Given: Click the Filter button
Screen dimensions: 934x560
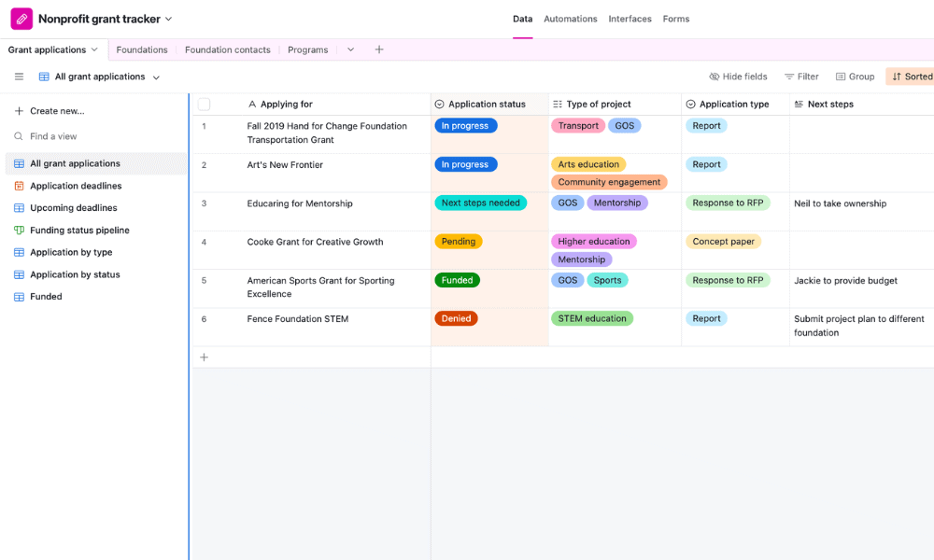Looking at the screenshot, I should 801,77.
